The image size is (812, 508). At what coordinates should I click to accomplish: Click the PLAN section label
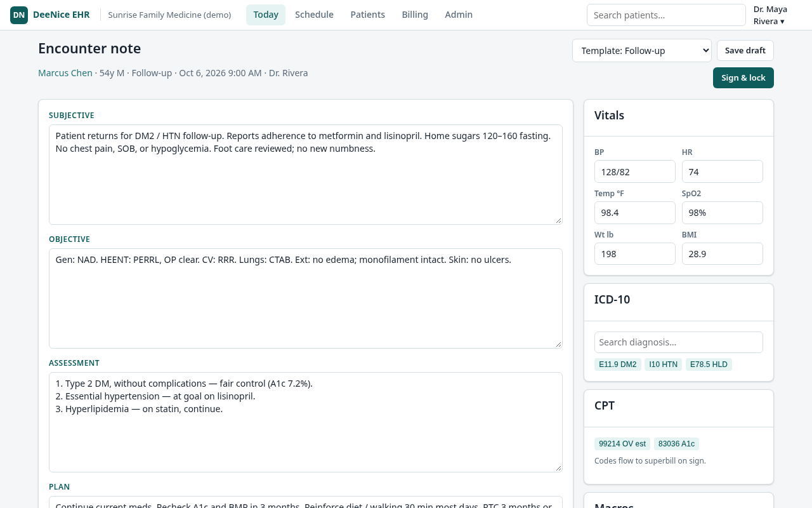(60, 487)
